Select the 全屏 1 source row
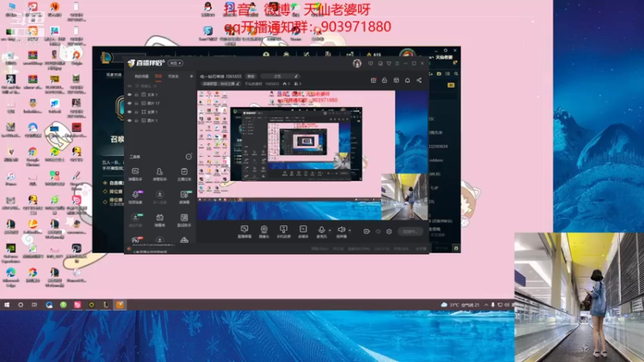Viewport: 644px width, 362px height. (x=160, y=112)
